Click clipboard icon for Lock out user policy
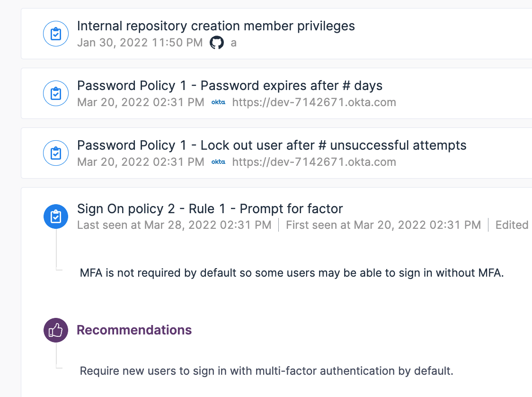The width and height of the screenshot is (532, 397). [x=56, y=153]
